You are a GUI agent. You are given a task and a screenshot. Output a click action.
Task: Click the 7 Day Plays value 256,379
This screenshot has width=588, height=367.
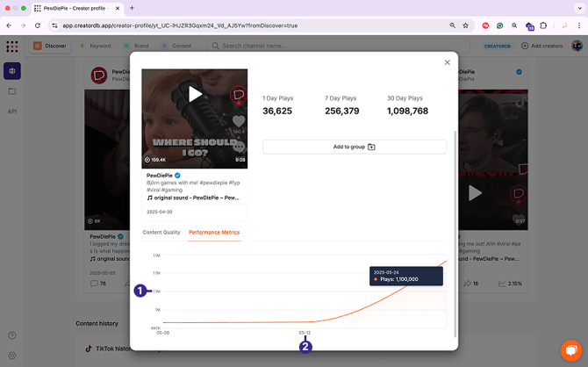(x=342, y=112)
